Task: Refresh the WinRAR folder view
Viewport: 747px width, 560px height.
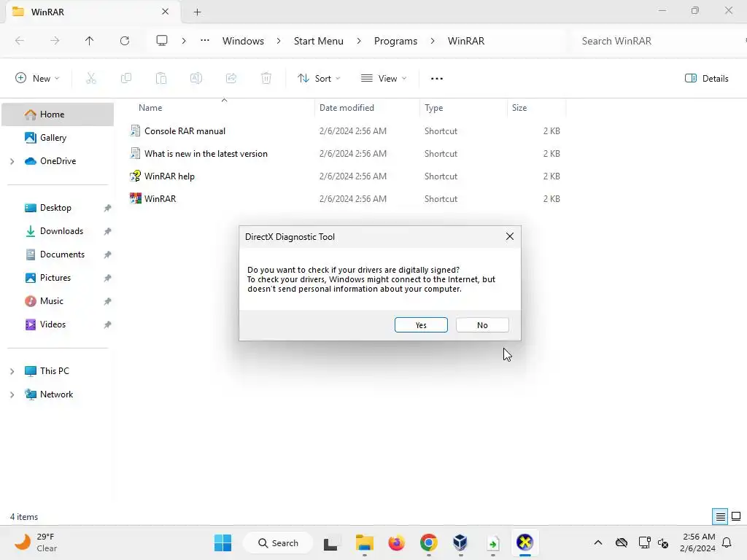Action: (x=125, y=41)
